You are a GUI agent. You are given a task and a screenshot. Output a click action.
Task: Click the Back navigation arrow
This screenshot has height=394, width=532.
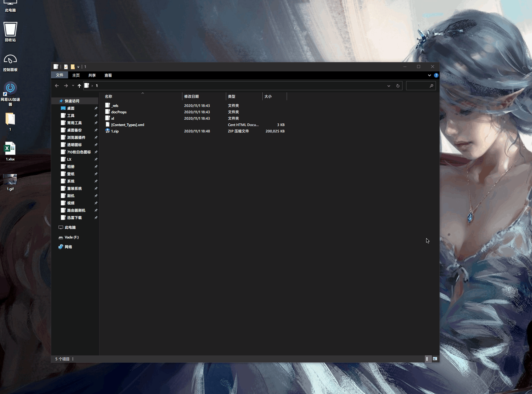[57, 86]
